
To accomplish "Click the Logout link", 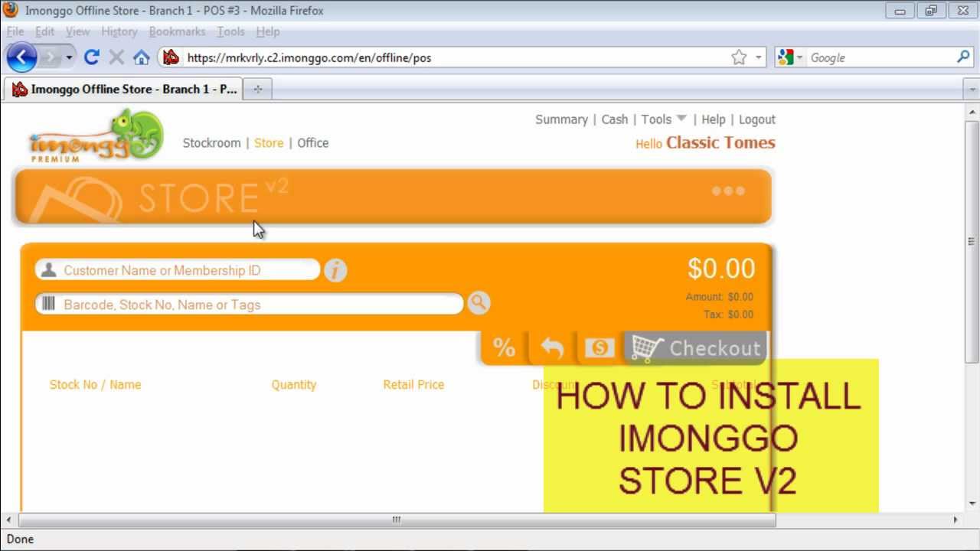I will (757, 119).
